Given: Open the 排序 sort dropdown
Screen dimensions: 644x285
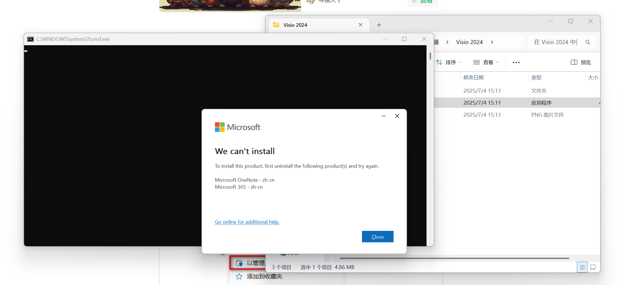Looking at the screenshot, I should pos(449,63).
